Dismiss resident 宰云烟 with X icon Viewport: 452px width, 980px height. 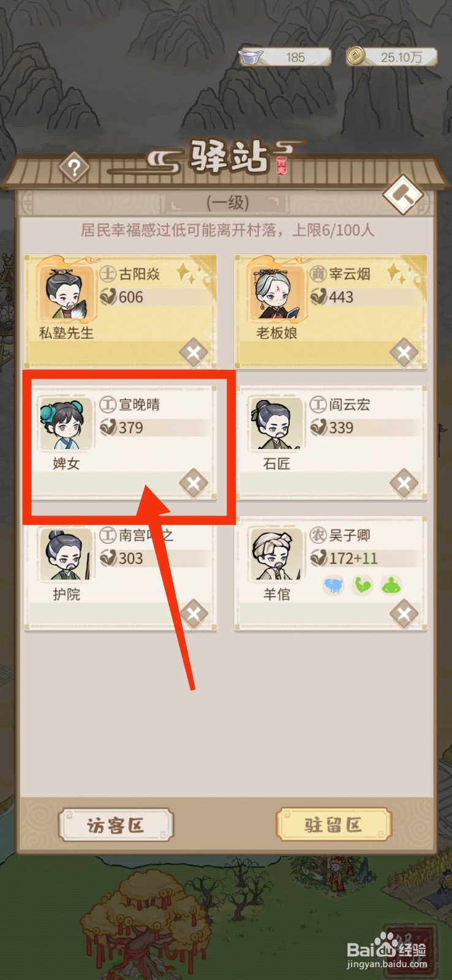click(x=404, y=353)
